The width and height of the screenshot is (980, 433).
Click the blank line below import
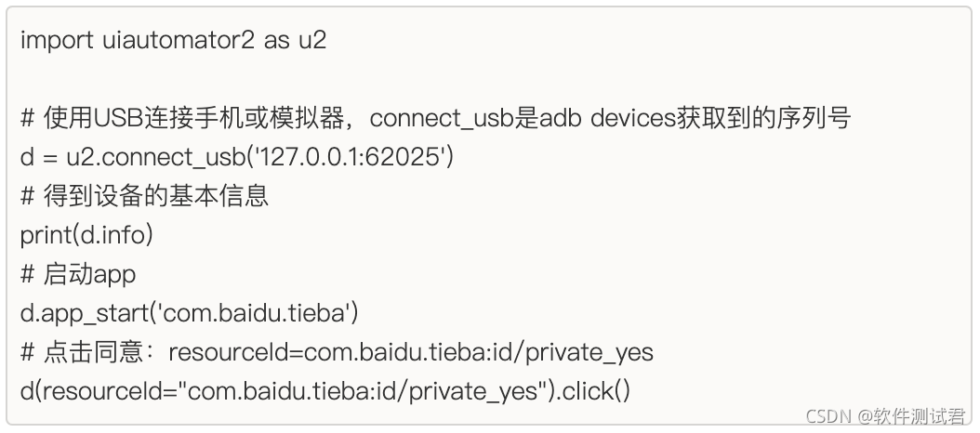click(x=489, y=79)
